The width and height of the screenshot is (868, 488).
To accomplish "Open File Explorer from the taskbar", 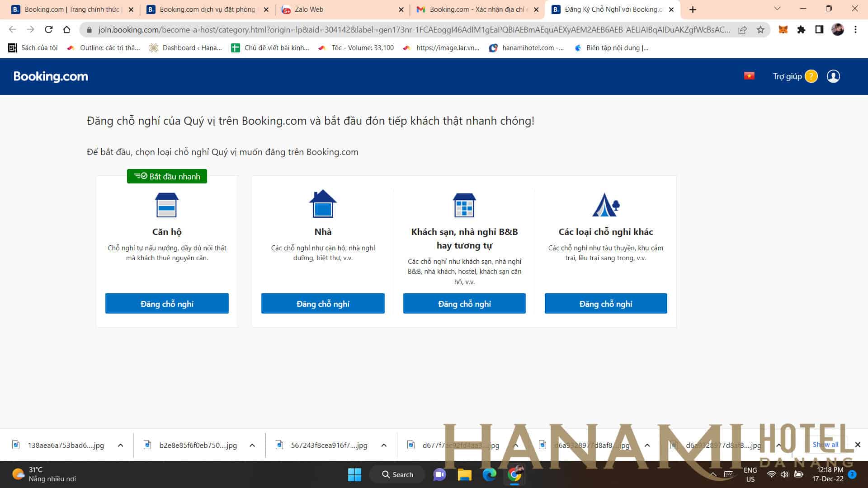I will [x=464, y=474].
